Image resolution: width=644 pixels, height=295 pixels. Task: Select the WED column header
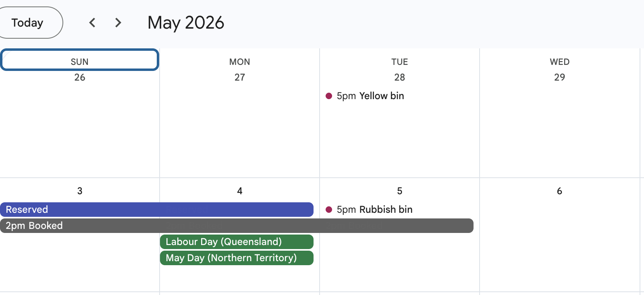click(x=559, y=62)
